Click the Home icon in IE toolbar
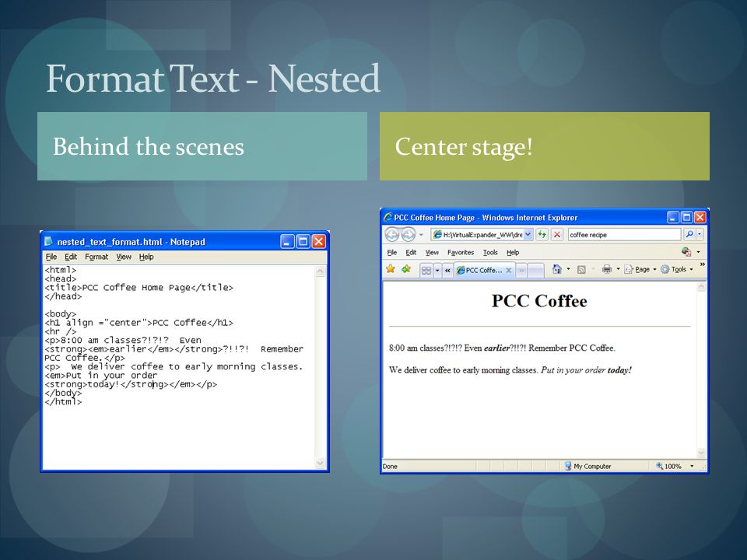This screenshot has width=747, height=560. tap(556, 269)
